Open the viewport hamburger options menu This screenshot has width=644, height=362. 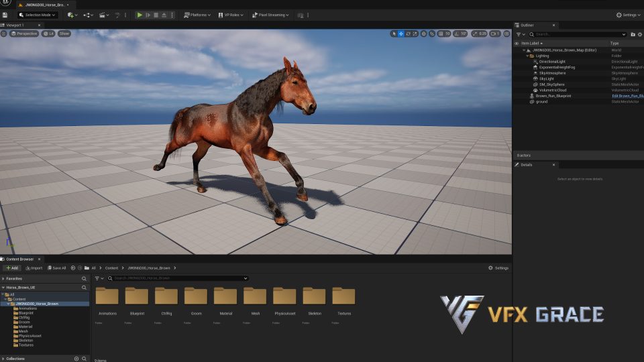tap(4, 34)
